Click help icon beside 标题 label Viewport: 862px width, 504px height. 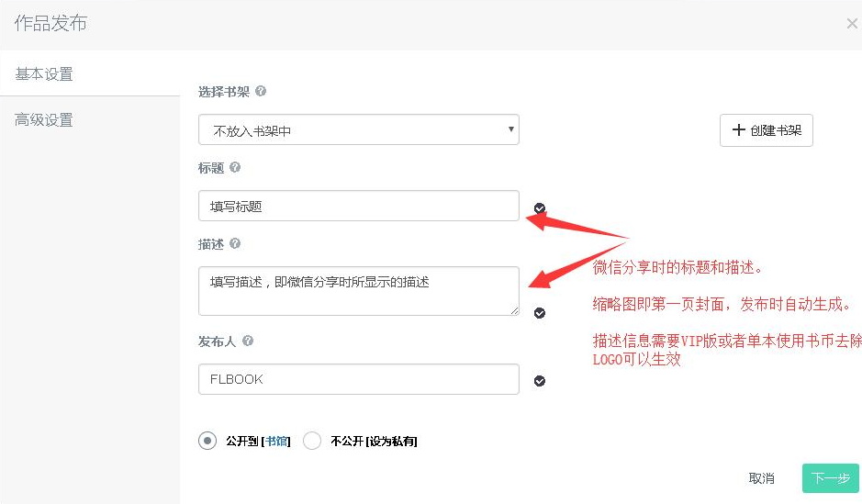coord(235,167)
